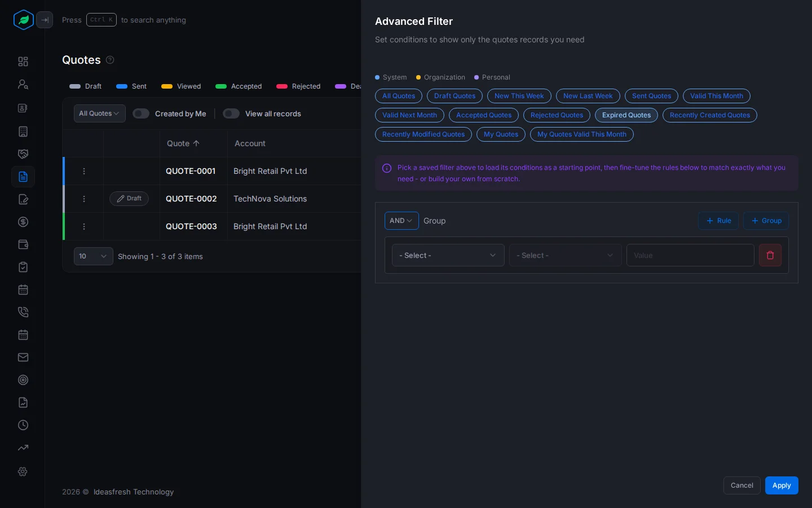This screenshot has height=508, width=812.
Task: Sort by the Quote column header
Action: click(183, 143)
